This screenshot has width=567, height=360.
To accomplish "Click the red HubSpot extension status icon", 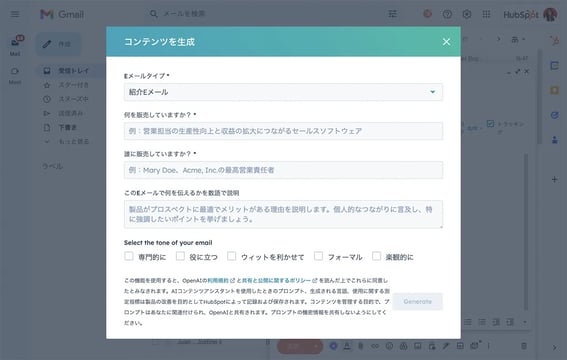I will coord(427,14).
